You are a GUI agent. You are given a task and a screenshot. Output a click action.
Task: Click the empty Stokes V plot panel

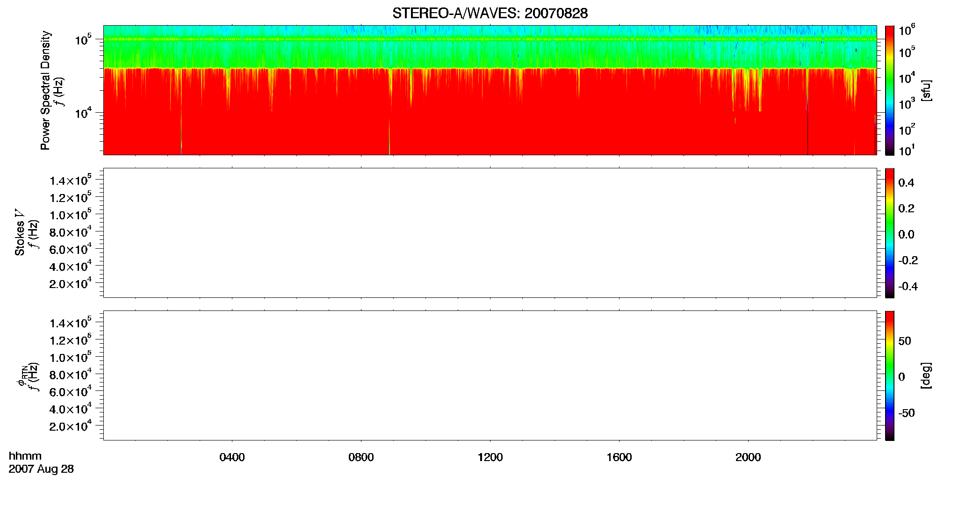pos(490,233)
